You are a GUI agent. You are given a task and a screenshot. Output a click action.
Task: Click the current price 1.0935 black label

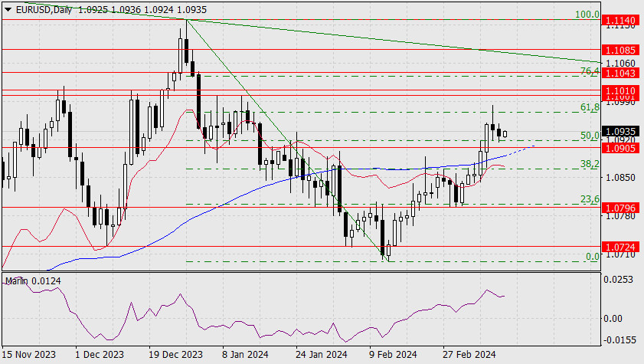620,132
